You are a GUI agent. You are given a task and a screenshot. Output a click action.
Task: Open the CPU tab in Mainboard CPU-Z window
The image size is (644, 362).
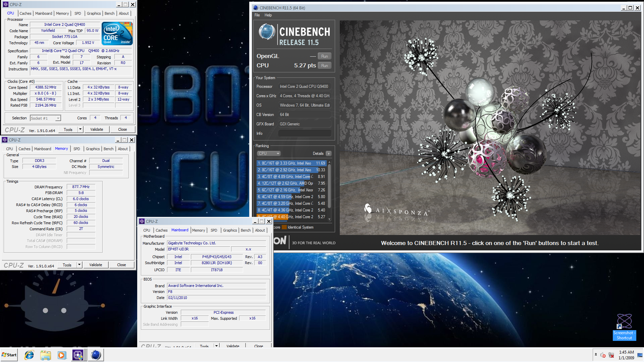(x=147, y=230)
